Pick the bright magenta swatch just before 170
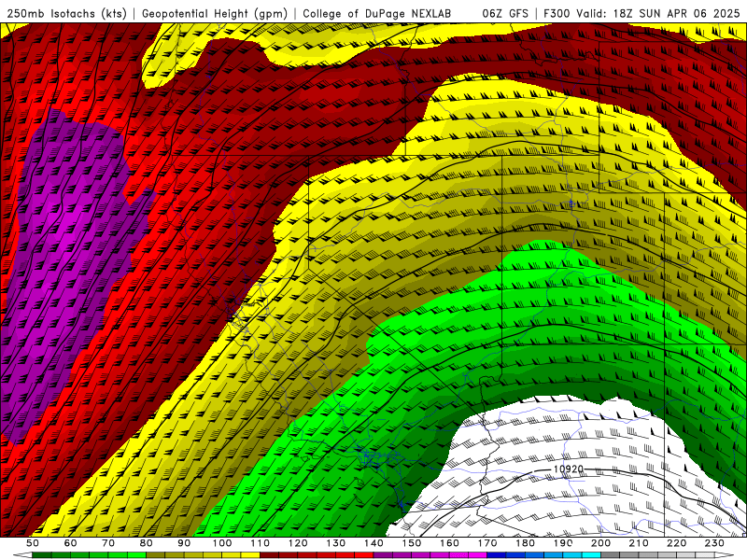The image size is (747, 560). tap(478, 555)
